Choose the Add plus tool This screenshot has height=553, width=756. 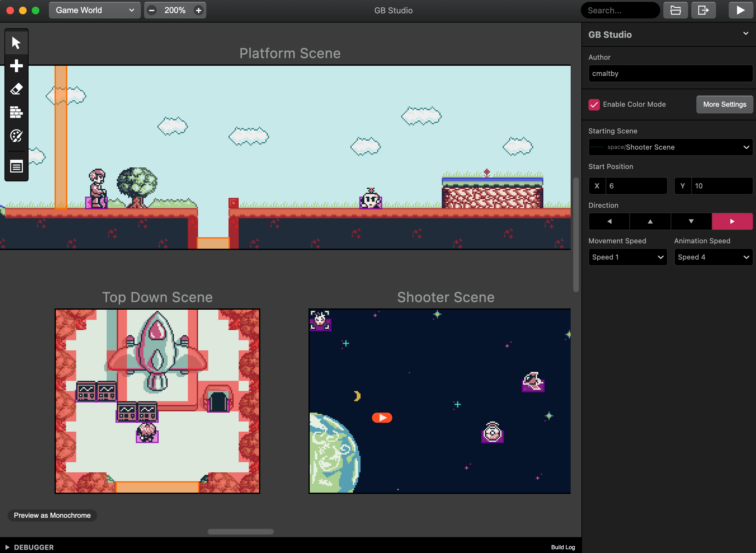[x=16, y=66]
